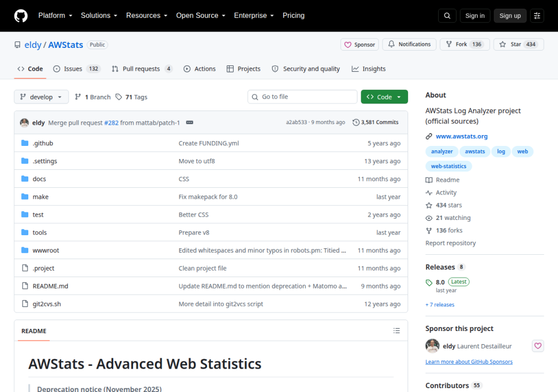This screenshot has height=392, width=558.
Task: Open the git2cvs.sh file
Action: click(x=47, y=304)
